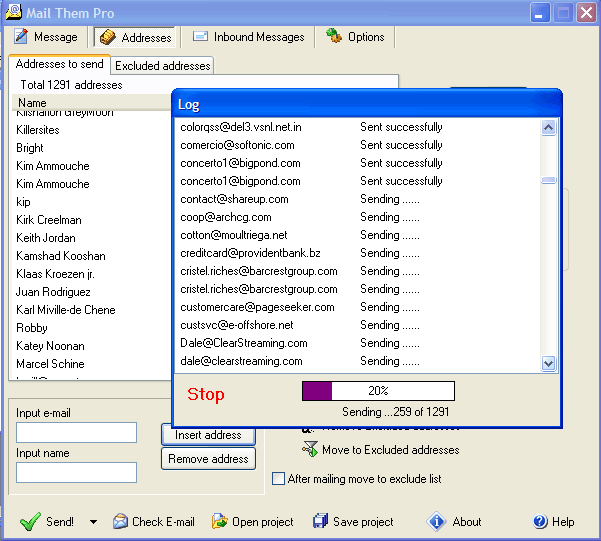The image size is (601, 541).
Task: Select Klaas Kroezen jr. row
Action: coord(55,274)
